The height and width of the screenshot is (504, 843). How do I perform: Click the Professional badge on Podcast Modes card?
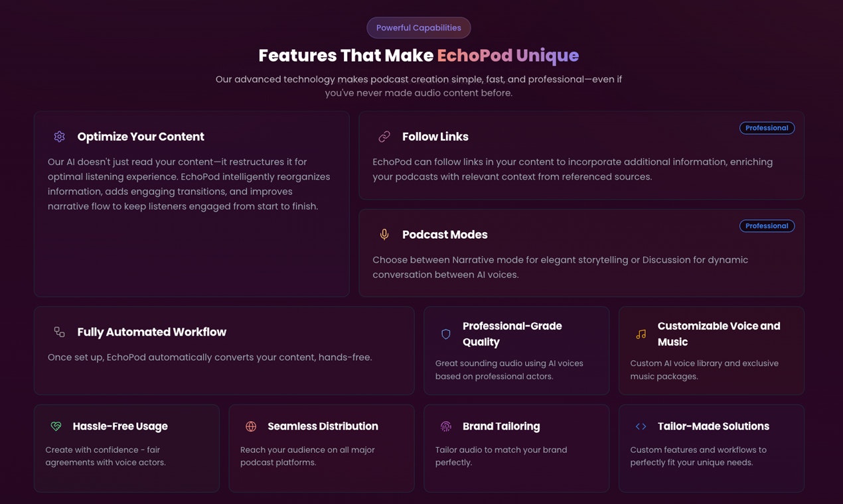click(767, 226)
